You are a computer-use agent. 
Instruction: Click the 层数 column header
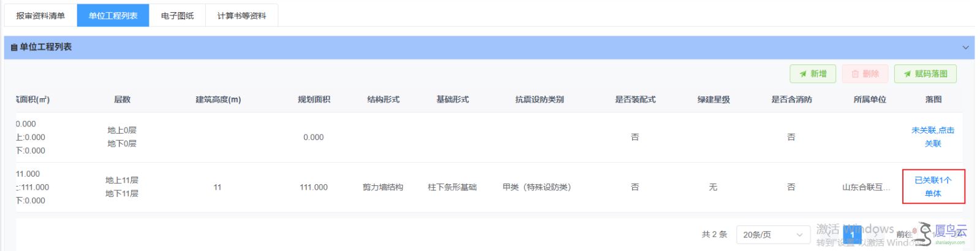122,99
